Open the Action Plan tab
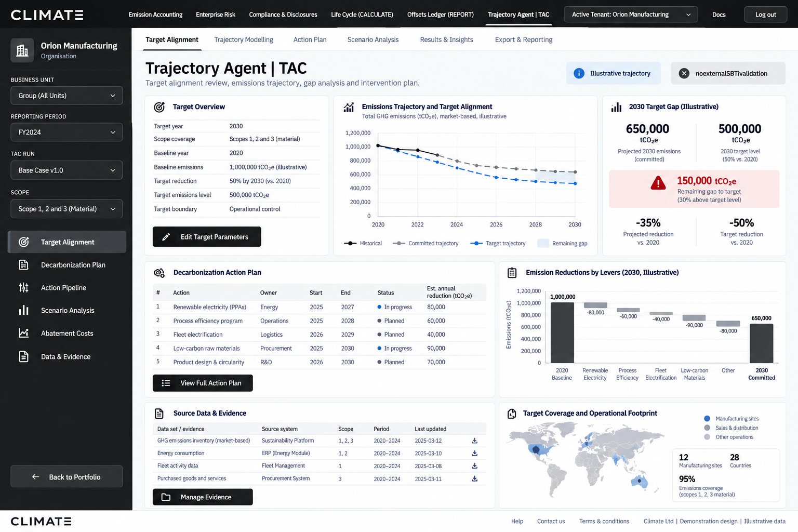This screenshot has width=798, height=532. 310,39
